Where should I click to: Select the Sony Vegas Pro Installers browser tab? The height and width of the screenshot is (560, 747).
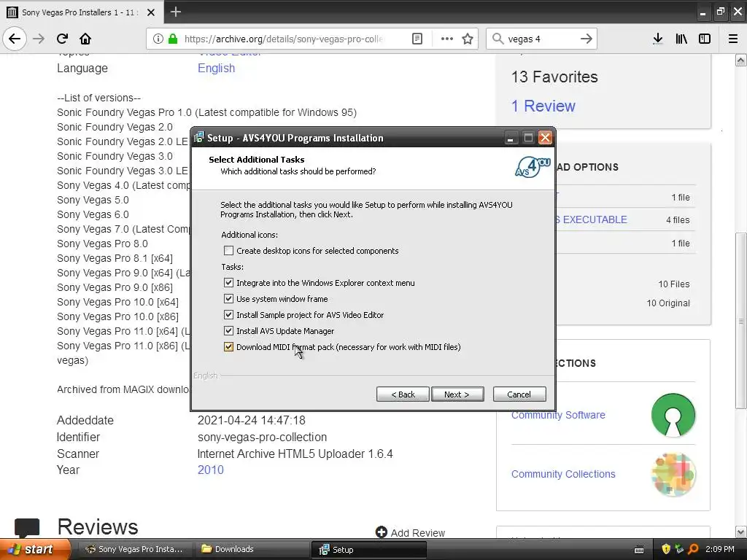click(82, 12)
